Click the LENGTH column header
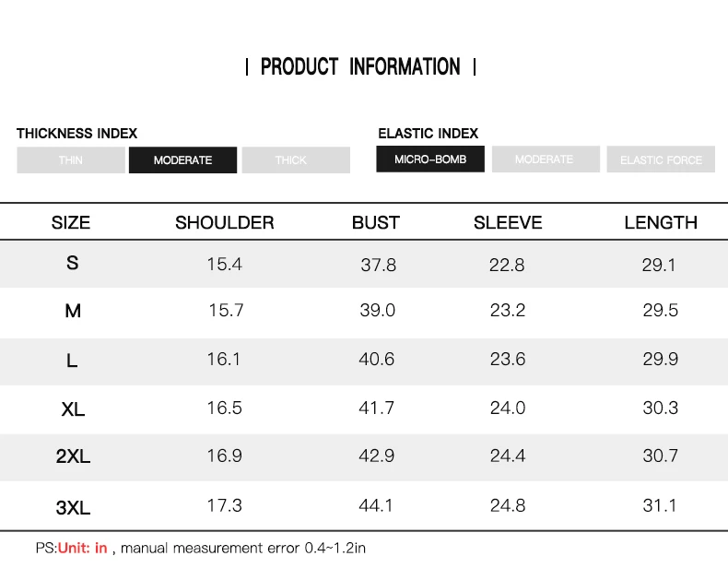The image size is (728, 568). 661,222
